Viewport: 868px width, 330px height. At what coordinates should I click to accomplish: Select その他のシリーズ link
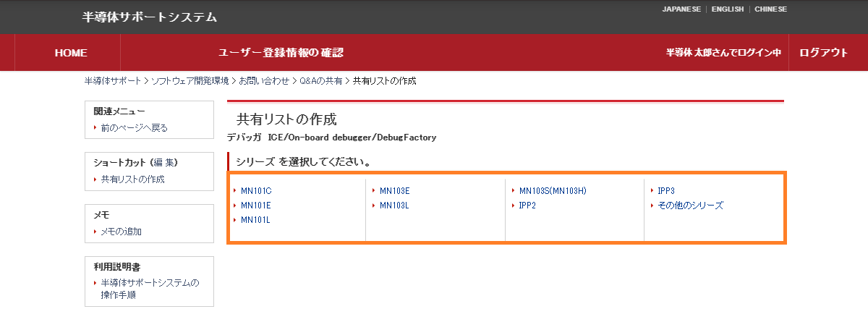[690, 206]
